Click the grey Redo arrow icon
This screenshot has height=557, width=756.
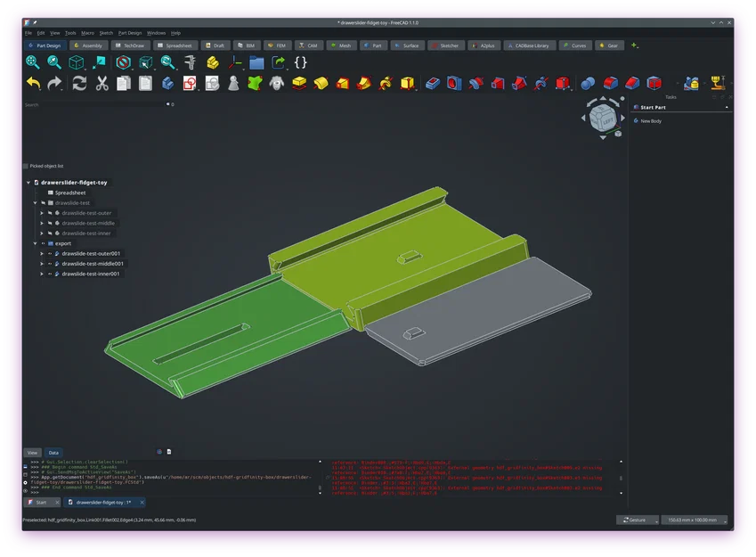[x=54, y=83]
